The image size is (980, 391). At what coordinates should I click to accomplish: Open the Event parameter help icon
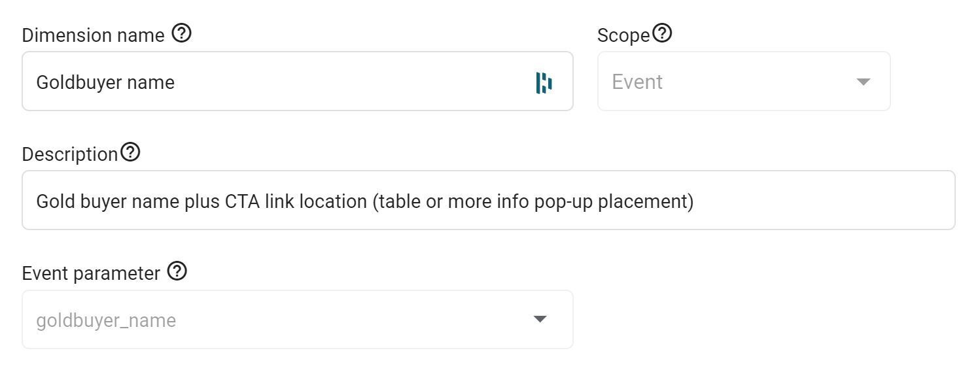click(177, 271)
